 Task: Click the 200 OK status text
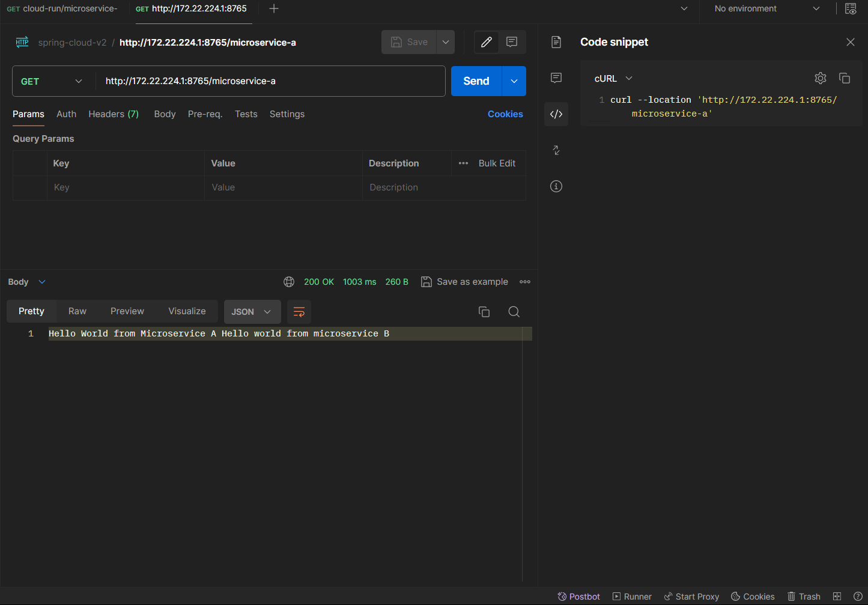[319, 282]
